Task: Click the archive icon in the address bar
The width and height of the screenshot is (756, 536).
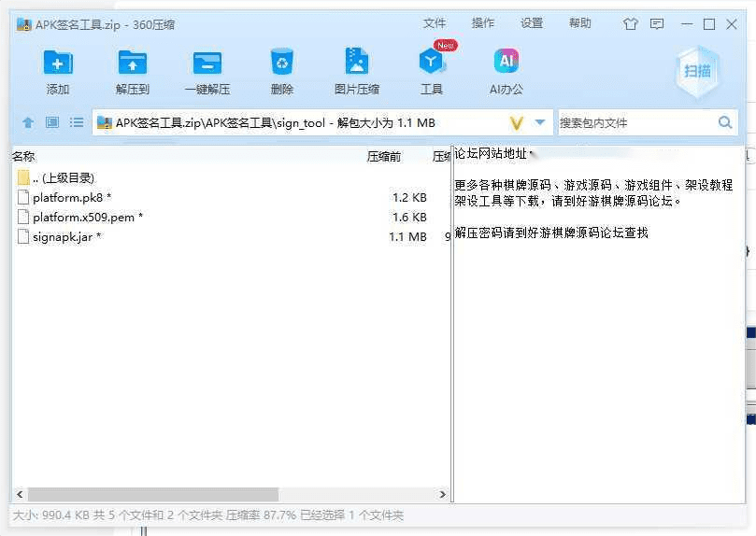Action: point(104,123)
